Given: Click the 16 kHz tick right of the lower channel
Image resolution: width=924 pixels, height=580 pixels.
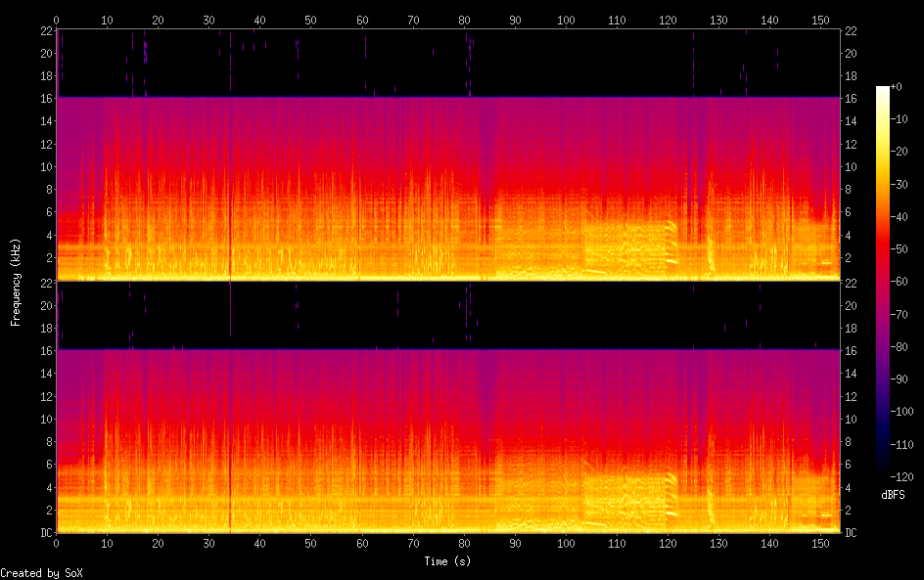Looking at the screenshot, I should (x=851, y=350).
